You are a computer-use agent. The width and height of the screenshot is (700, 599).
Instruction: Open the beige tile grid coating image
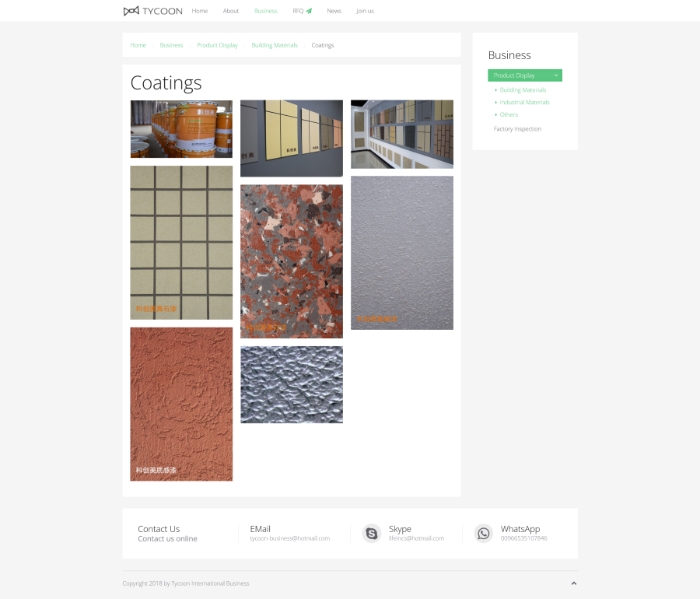point(181,242)
